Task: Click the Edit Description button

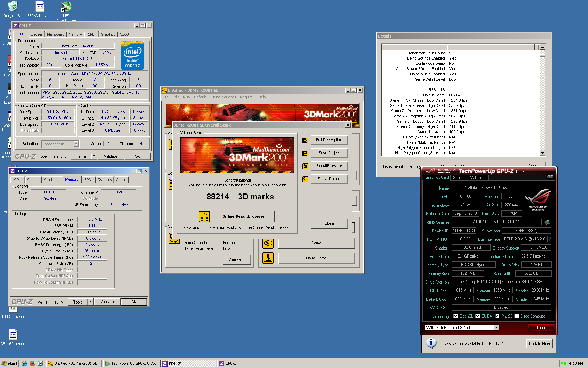Action: [x=329, y=140]
